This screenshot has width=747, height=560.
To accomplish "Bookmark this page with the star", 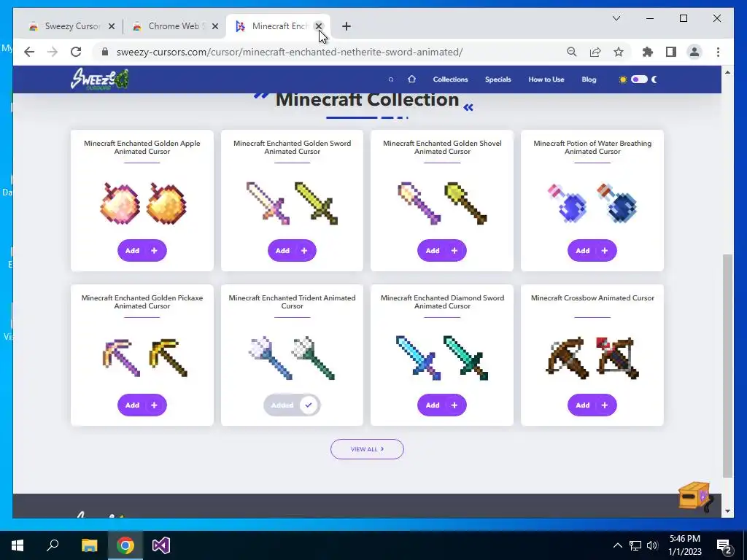I will point(619,52).
